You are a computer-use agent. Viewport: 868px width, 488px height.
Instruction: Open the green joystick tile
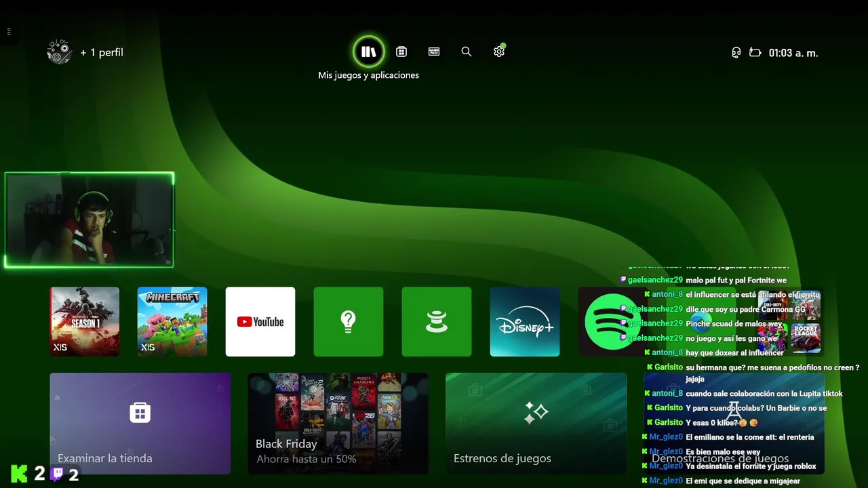coord(437,321)
